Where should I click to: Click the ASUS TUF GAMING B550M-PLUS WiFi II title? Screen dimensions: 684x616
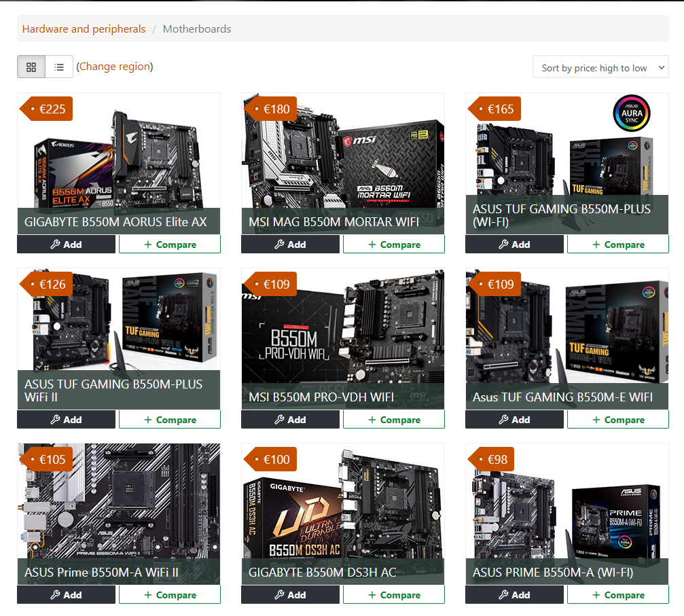point(113,391)
